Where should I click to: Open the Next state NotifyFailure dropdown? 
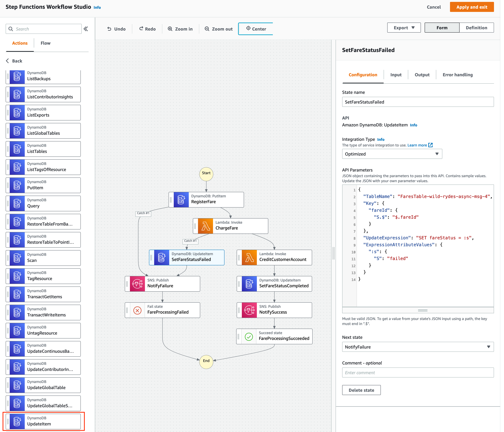[418, 347]
